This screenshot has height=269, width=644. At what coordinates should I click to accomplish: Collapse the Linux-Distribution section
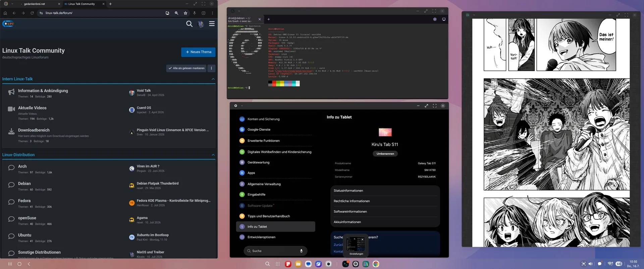point(213,155)
